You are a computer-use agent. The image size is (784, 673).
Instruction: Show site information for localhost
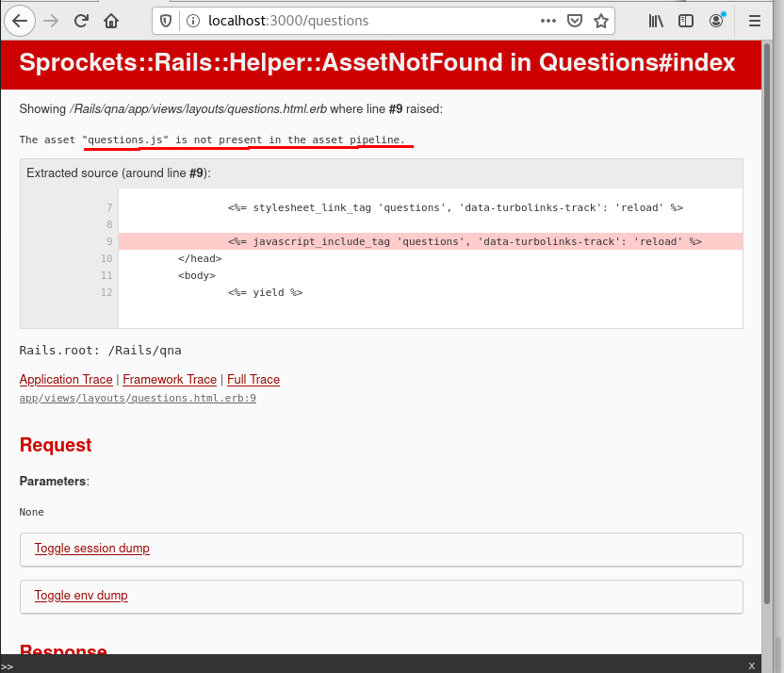tap(193, 21)
